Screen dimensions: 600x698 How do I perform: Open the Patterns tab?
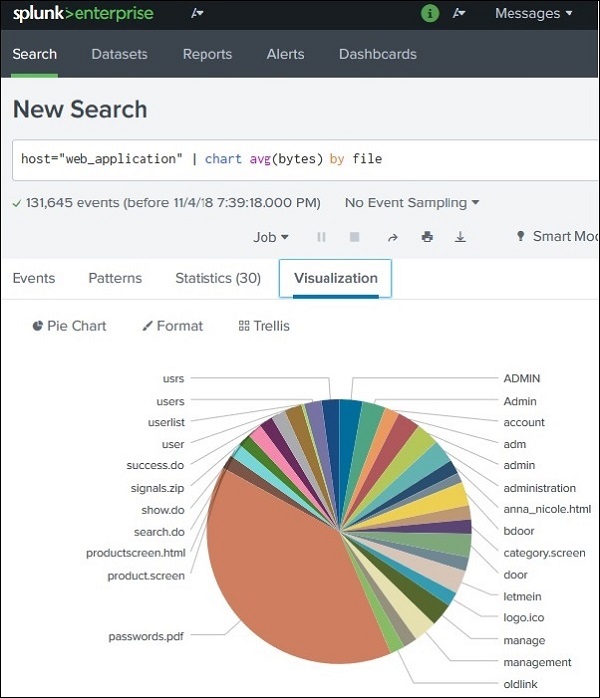(115, 279)
